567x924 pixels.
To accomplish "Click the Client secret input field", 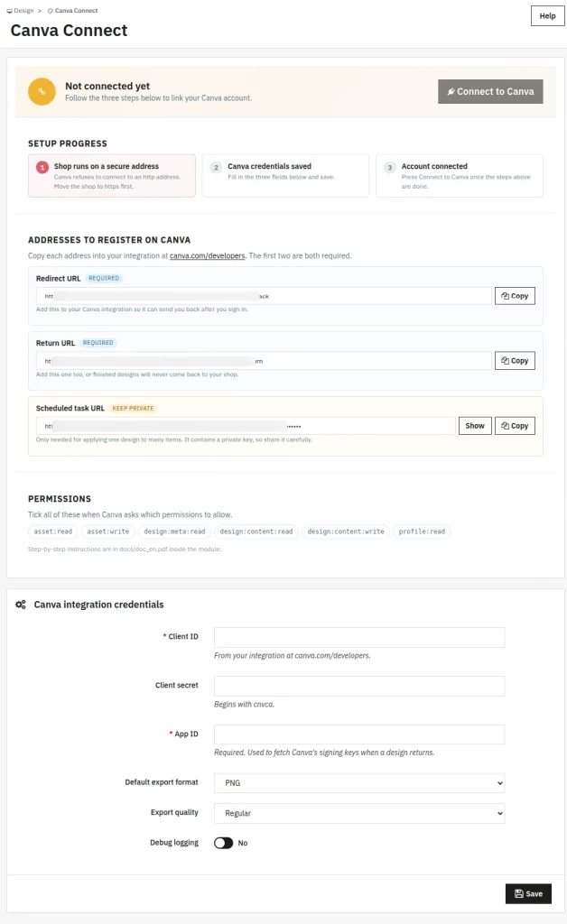I will pyautogui.click(x=359, y=686).
